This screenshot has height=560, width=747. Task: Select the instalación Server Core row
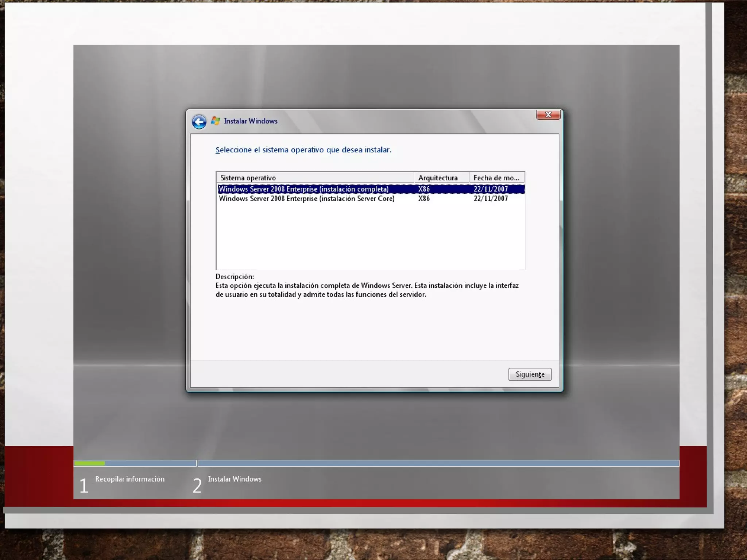306,199
